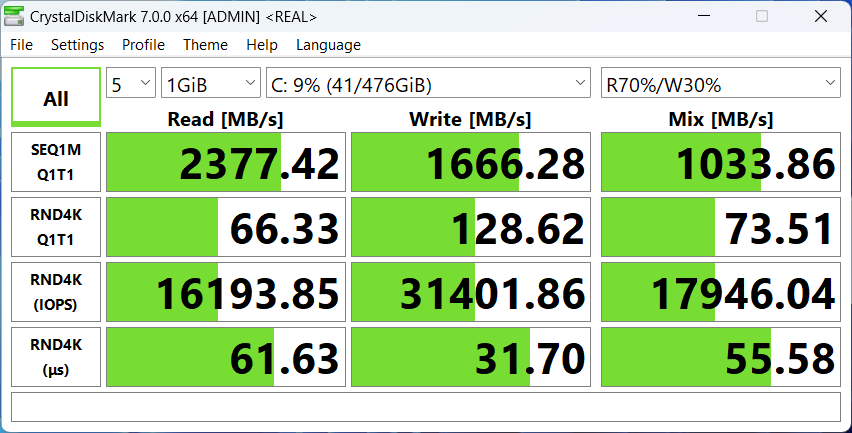Open the R70%/W30% mix ratio dropdown
The width and height of the screenshot is (852, 433).
tap(721, 83)
